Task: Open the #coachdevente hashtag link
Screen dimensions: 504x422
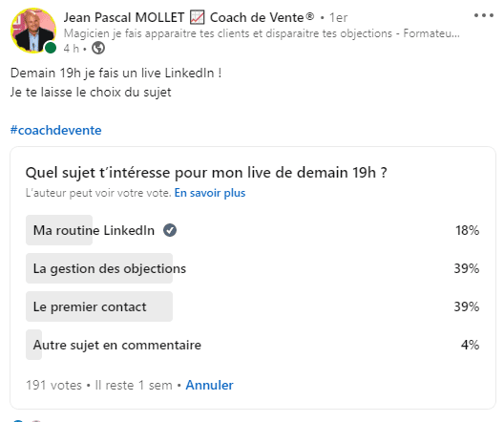Action: pyautogui.click(x=56, y=130)
